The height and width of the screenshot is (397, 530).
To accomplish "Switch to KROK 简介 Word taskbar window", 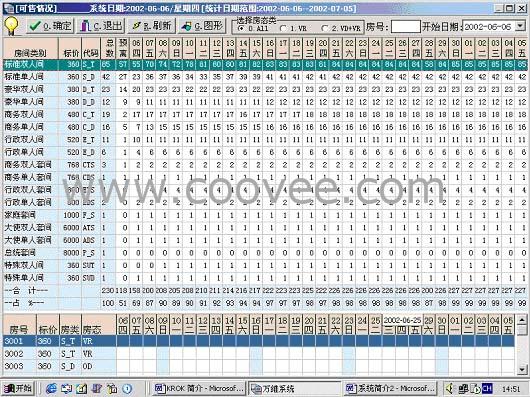I will pos(198,388).
